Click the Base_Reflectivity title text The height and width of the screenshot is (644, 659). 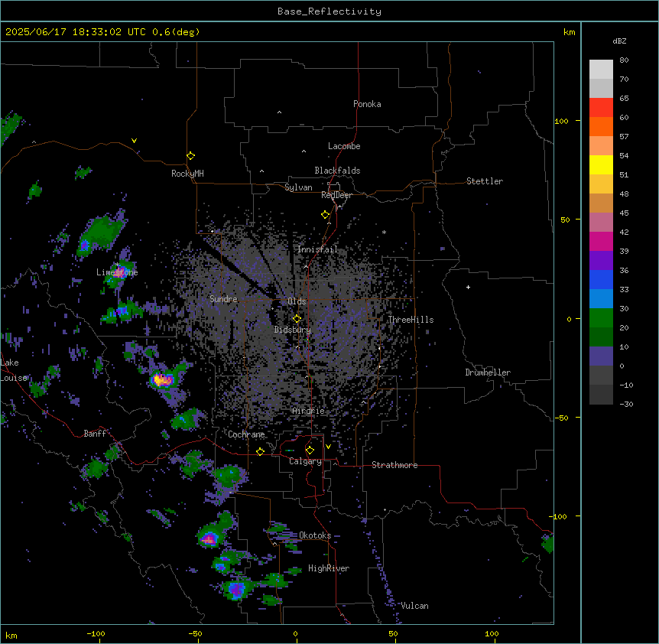(x=329, y=11)
